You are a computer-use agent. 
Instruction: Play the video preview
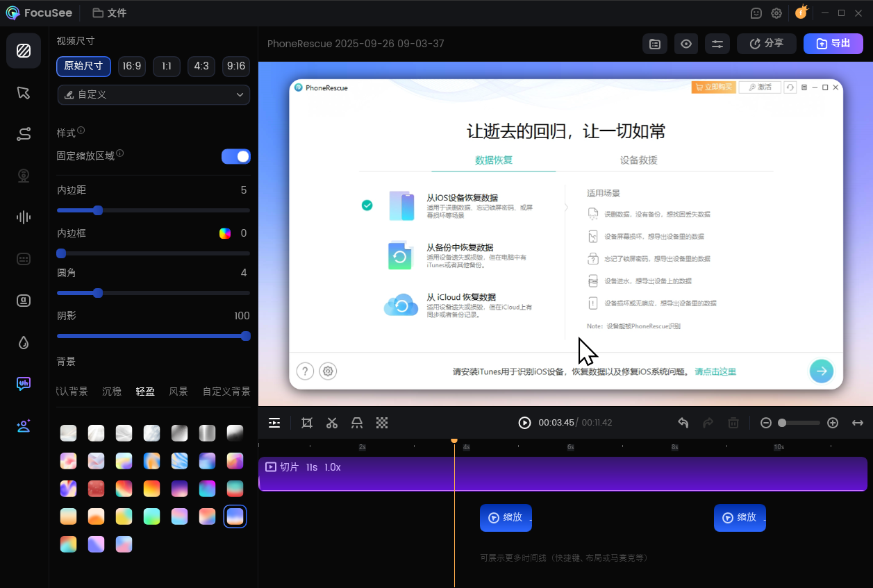(x=524, y=423)
